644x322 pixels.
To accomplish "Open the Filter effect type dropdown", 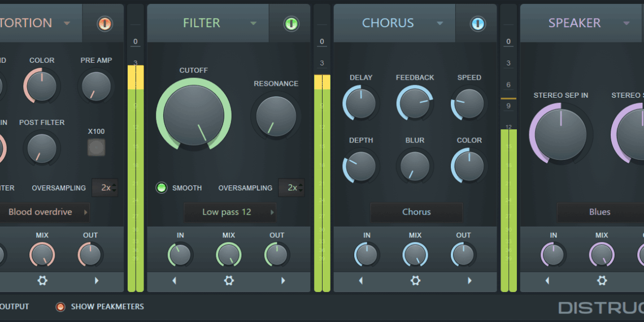I will point(253,24).
